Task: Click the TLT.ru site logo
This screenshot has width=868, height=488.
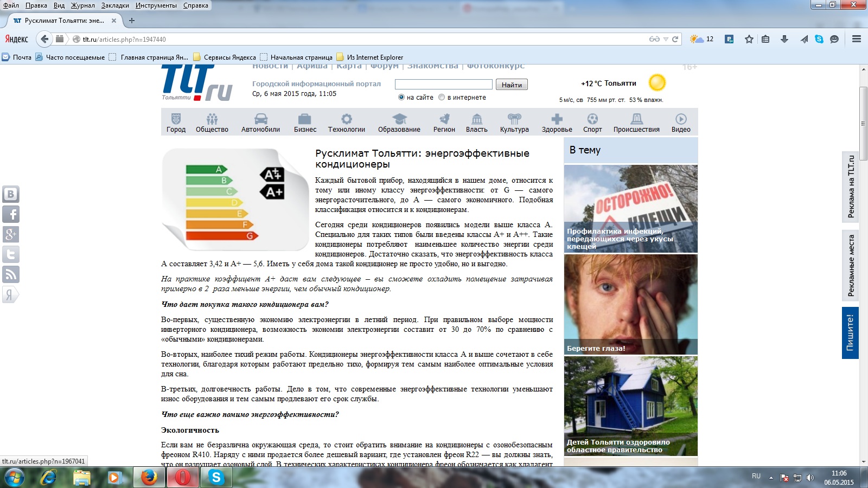Action: point(197,82)
